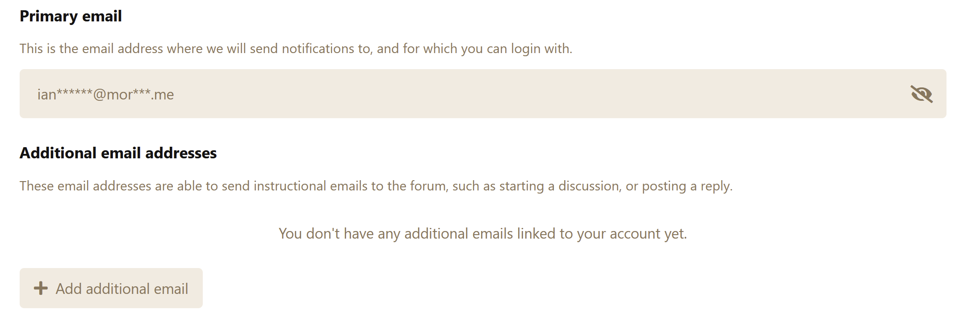
Task: Select the Additional email addresses heading
Action: click(118, 153)
